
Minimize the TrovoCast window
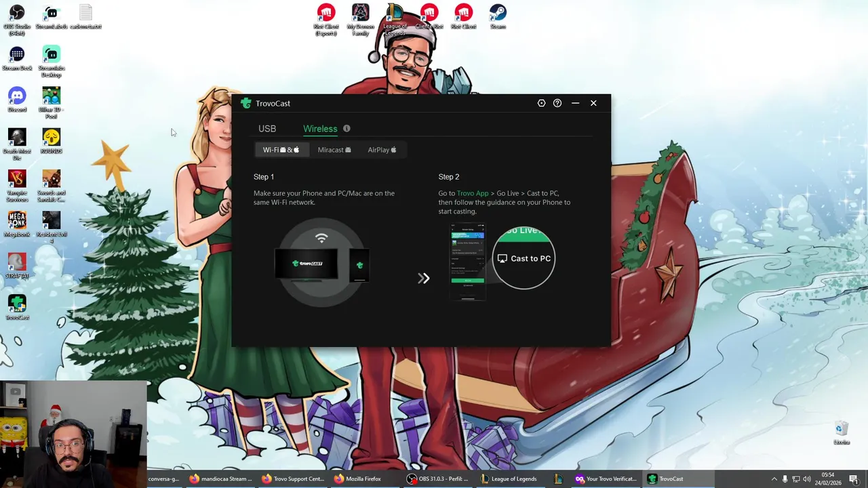click(x=575, y=103)
